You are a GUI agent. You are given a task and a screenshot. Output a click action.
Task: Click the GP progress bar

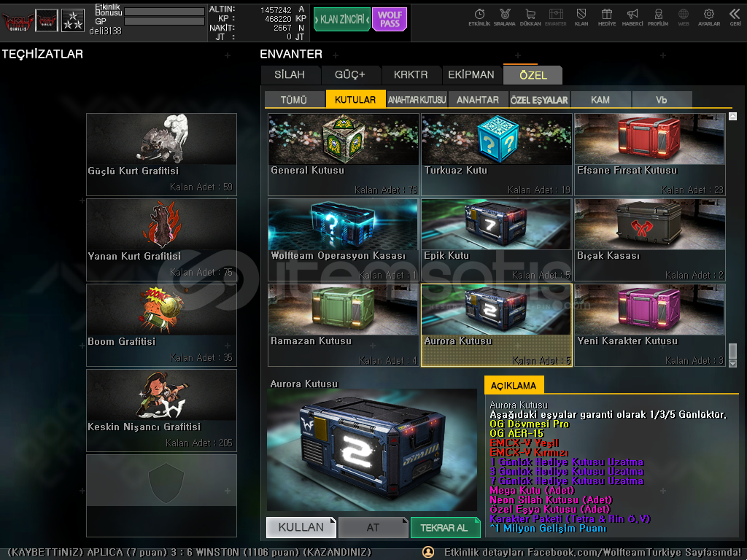pyautogui.click(x=164, y=21)
